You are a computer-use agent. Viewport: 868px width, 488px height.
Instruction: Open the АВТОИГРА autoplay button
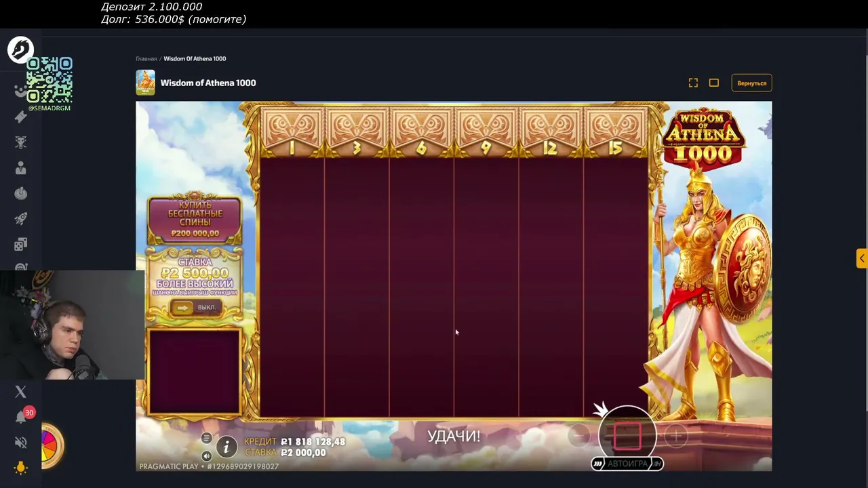(627, 464)
